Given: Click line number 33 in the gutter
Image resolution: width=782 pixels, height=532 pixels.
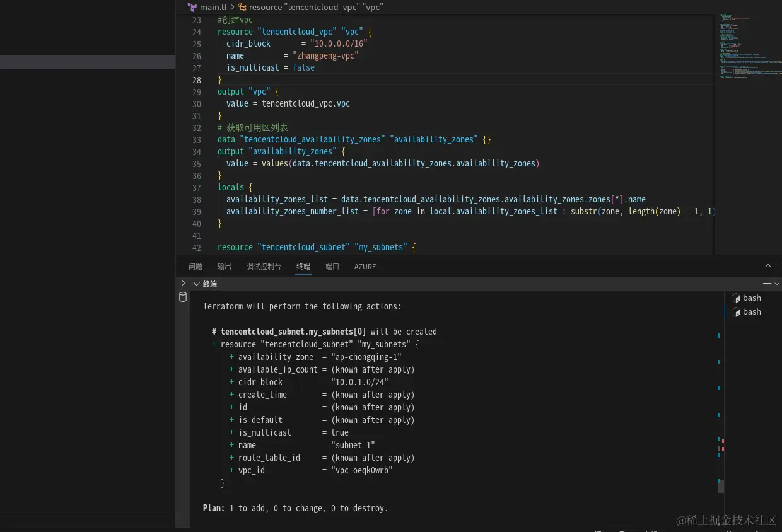Looking at the screenshot, I should point(197,140).
